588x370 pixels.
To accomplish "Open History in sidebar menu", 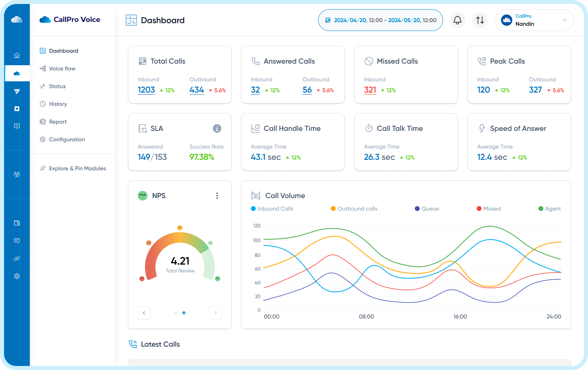I will (x=54, y=104).
